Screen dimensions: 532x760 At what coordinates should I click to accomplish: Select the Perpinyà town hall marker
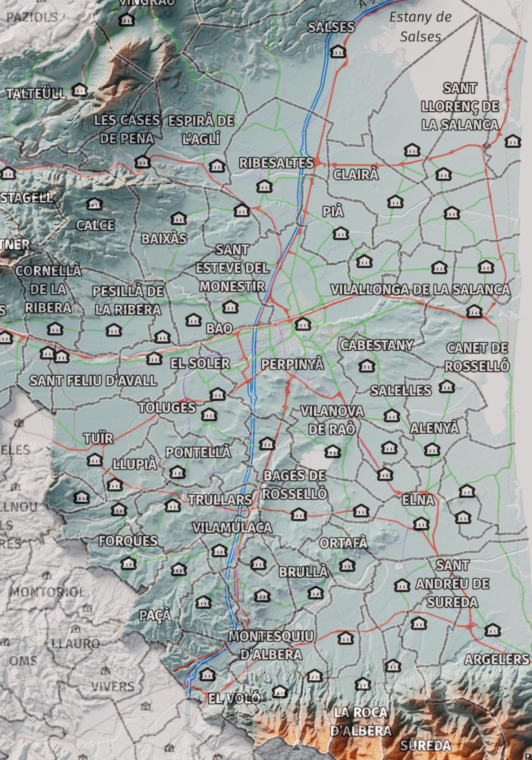click(x=303, y=325)
